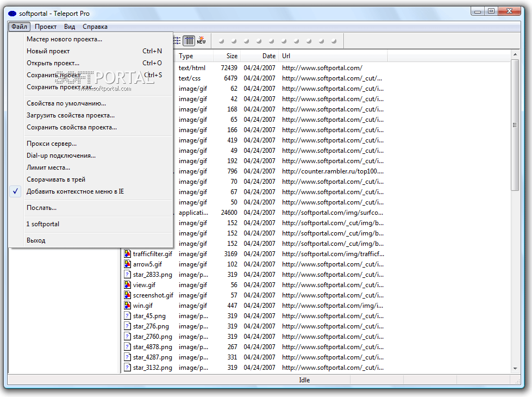Select the star_45.png file name
The image size is (532, 397).
pos(149,316)
